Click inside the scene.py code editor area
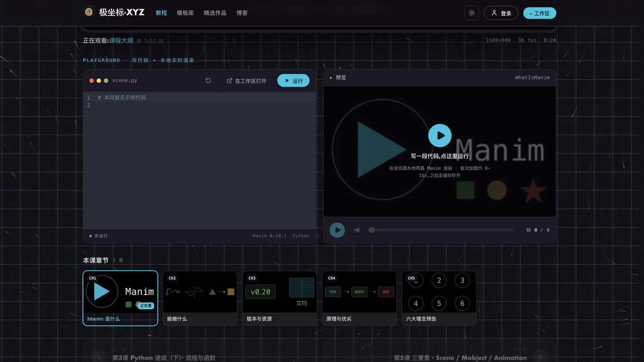 [200, 160]
